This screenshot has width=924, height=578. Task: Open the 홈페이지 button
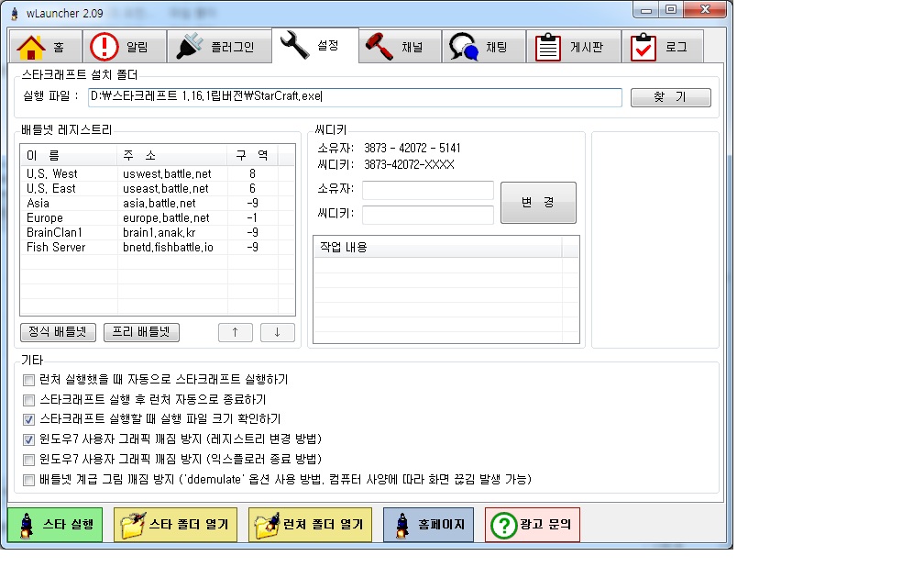click(428, 525)
